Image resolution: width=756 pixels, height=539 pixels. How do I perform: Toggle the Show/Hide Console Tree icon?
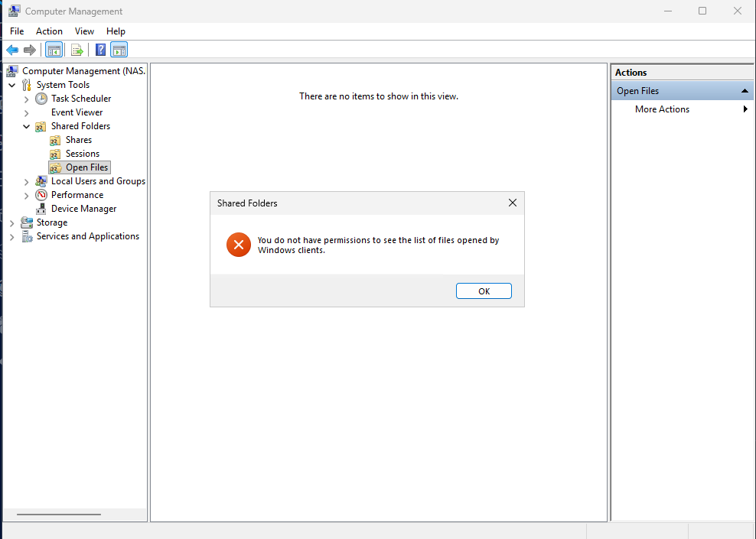(x=54, y=50)
